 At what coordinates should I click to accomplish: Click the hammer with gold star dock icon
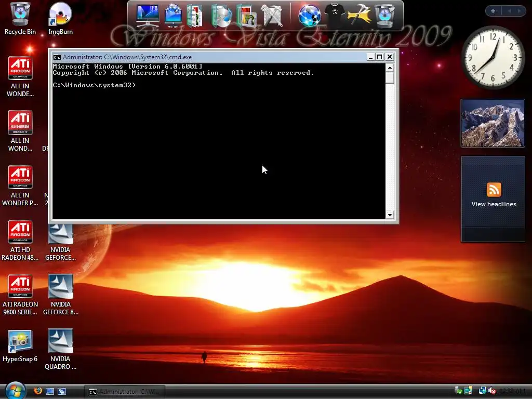click(360, 15)
